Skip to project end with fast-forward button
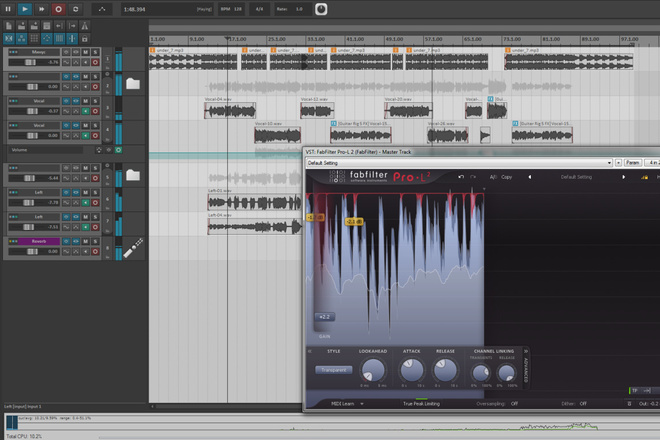This screenshot has height=440, width=660. pyautogui.click(x=42, y=9)
